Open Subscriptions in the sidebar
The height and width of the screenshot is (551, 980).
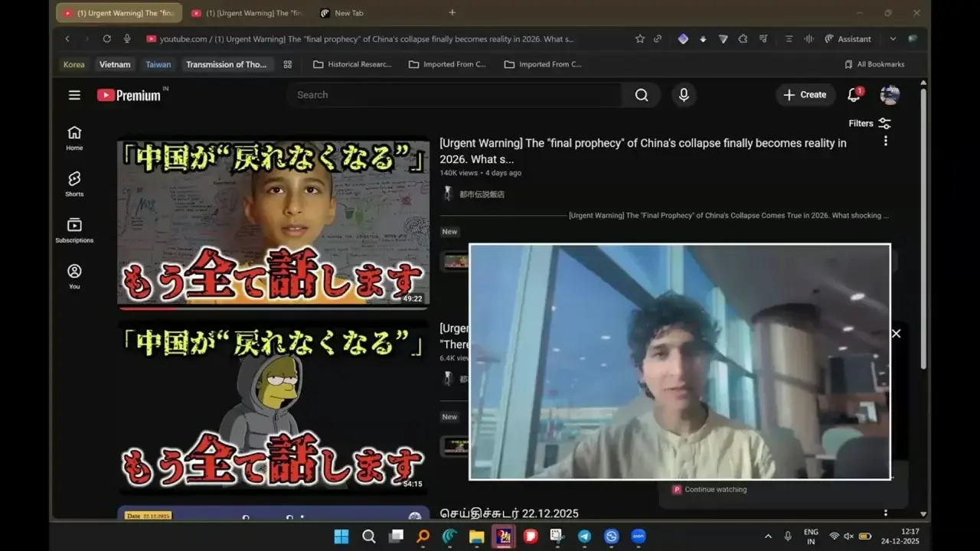[74, 230]
